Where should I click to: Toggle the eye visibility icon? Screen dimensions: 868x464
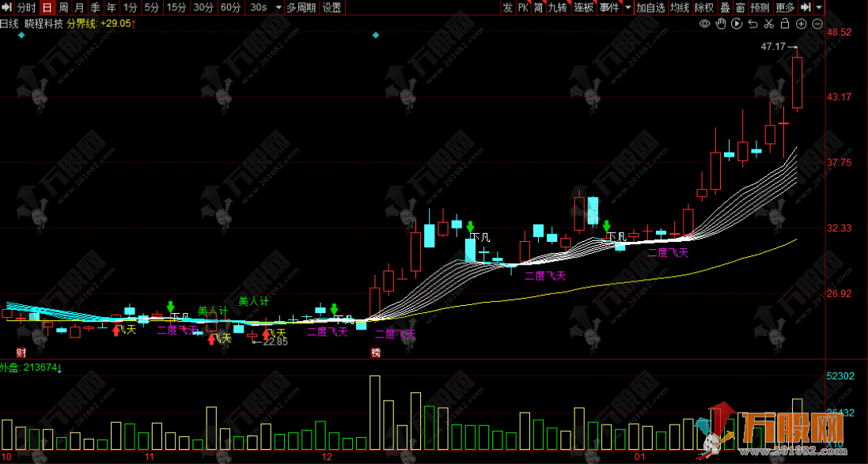[x=705, y=24]
